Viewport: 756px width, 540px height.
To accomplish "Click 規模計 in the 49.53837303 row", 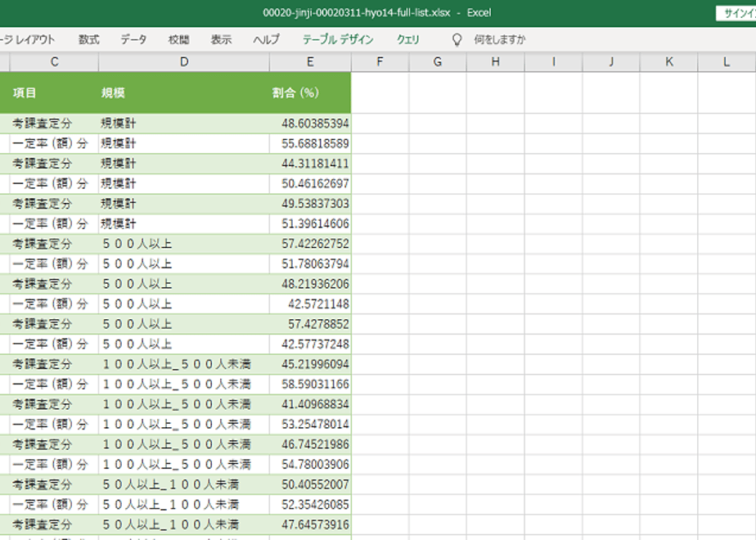I will (118, 204).
